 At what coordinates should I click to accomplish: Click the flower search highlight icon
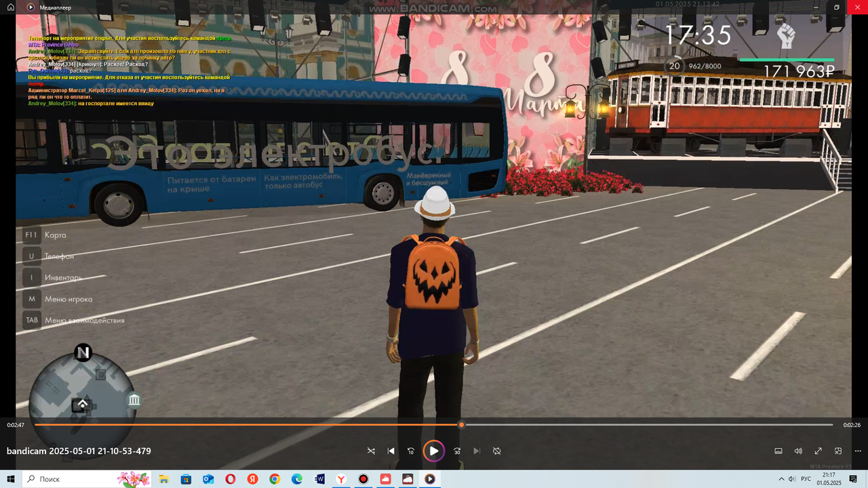pos(134,479)
